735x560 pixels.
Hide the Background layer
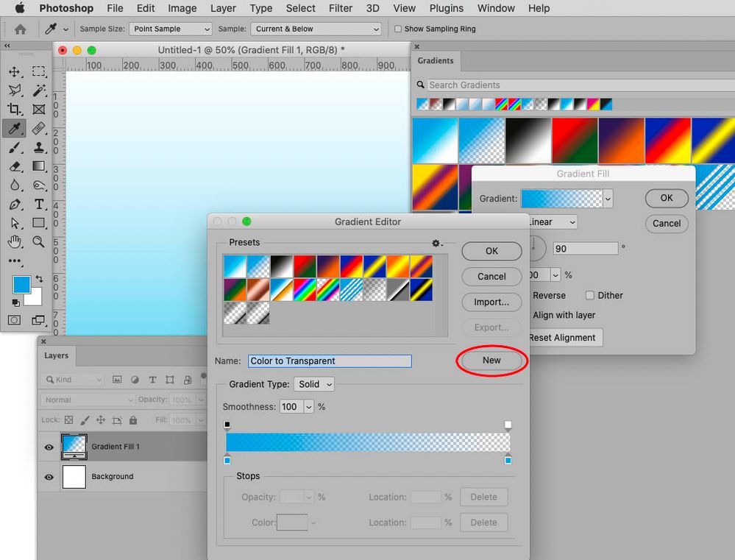(49, 477)
